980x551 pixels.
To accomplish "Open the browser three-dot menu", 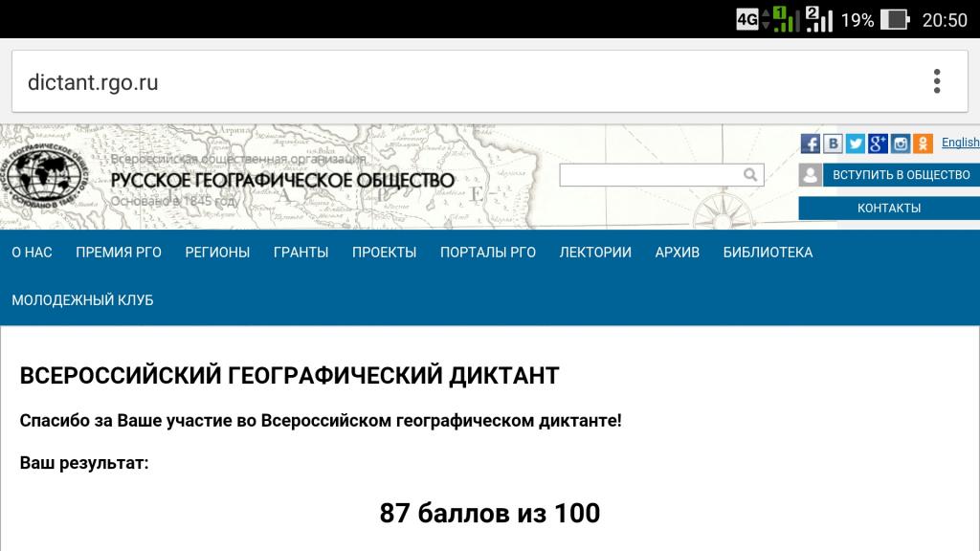I will pyautogui.click(x=937, y=81).
